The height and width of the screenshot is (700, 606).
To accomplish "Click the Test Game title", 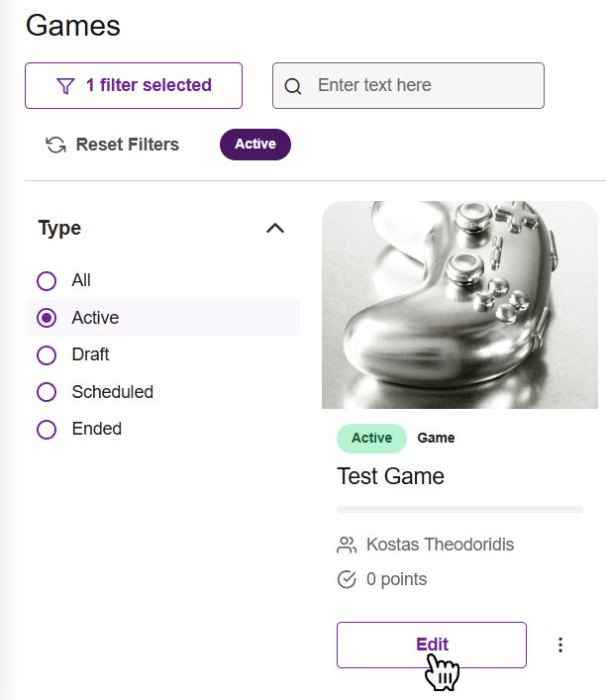I will (x=390, y=476).
